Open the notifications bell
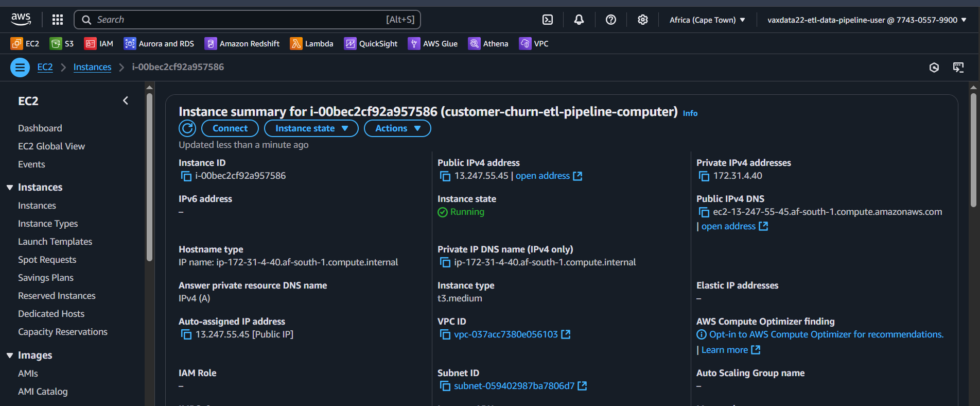The height and width of the screenshot is (406, 980). point(579,20)
